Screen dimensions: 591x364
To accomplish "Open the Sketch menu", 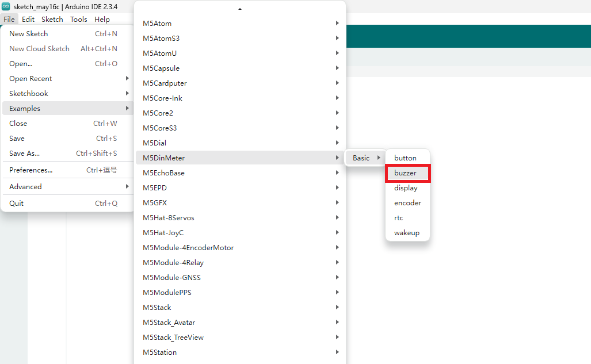I will click(52, 19).
